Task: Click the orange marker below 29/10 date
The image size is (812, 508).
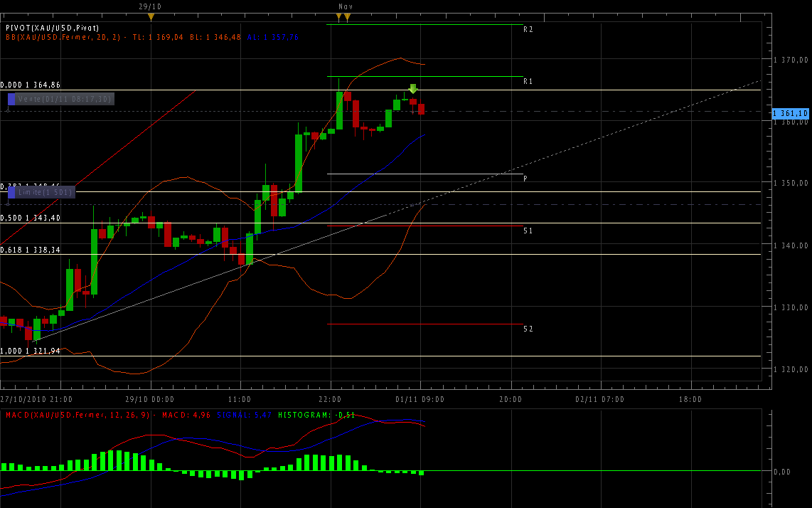Action: tap(150, 16)
